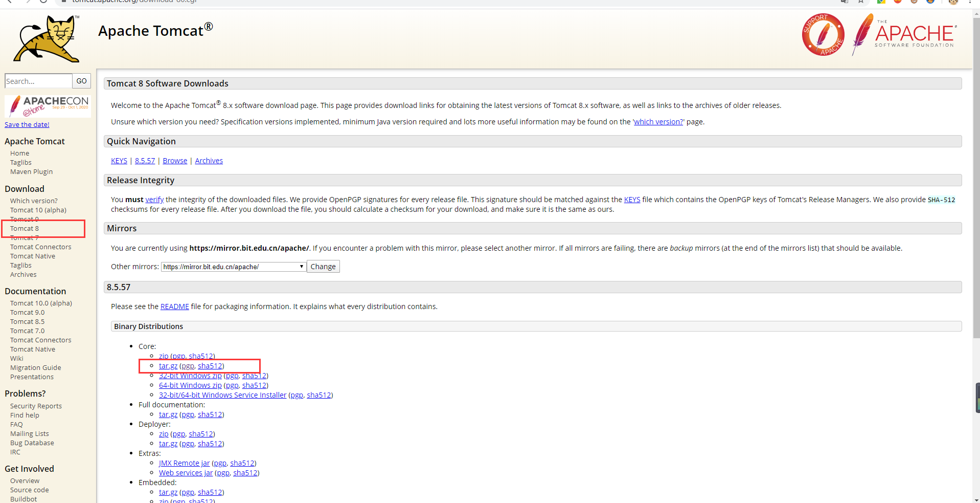Open Source code sidebar link
Image resolution: width=980 pixels, height=503 pixels.
point(29,490)
